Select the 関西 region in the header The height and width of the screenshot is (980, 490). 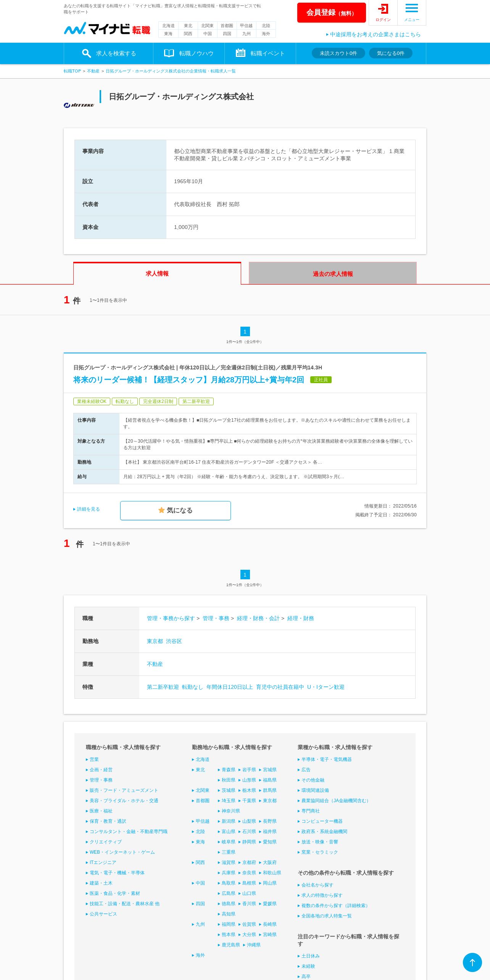pyautogui.click(x=188, y=34)
